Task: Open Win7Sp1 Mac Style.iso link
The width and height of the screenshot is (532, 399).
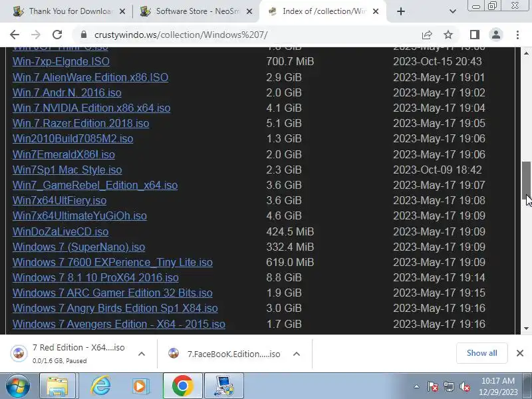Action: (67, 170)
